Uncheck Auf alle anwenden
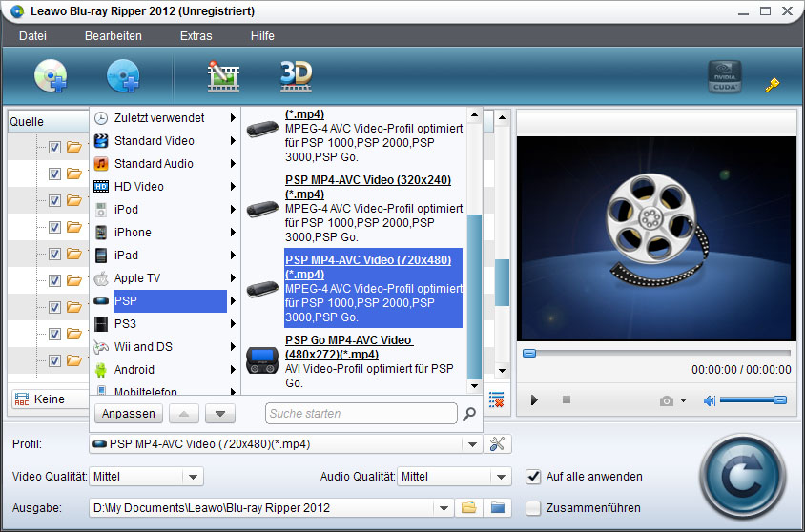Screen dimensions: 805x532 [534, 476]
